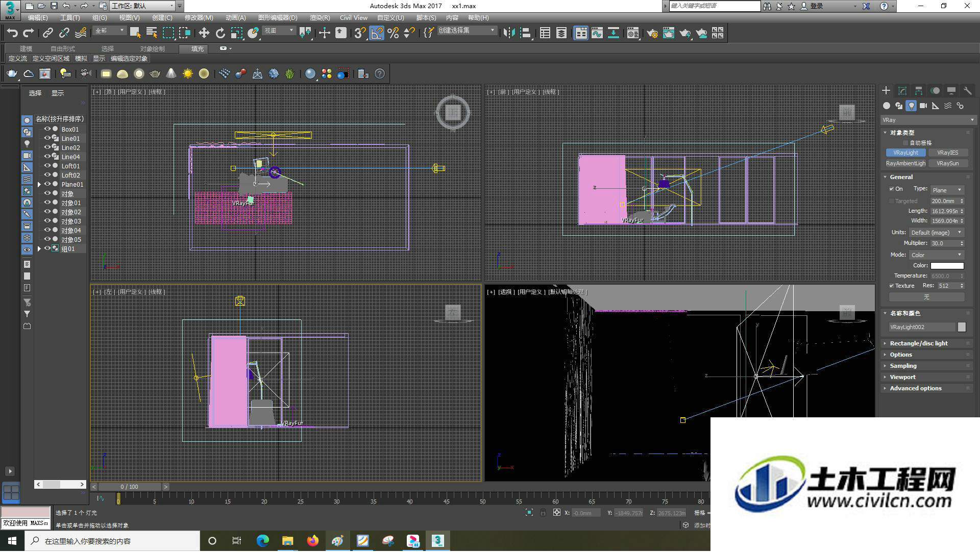Expand the Advanced options rollout
This screenshot has width=980, height=552.
click(926, 388)
